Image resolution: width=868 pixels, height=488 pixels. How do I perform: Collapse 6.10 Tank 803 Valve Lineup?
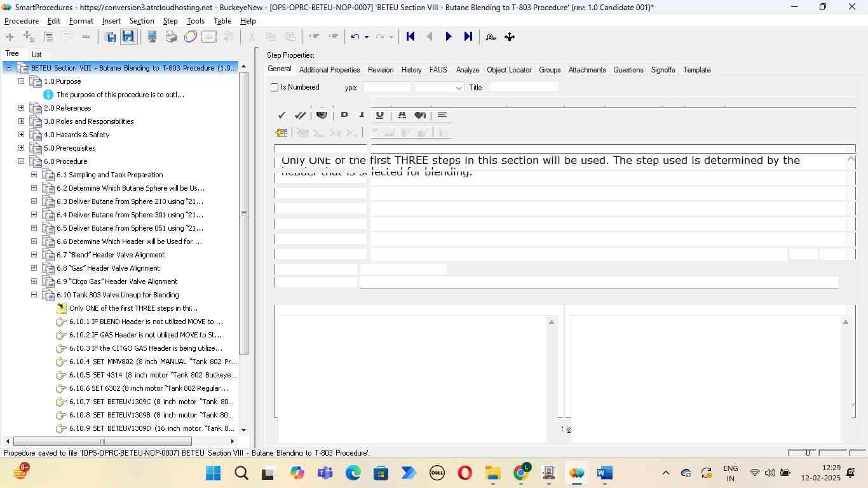pyautogui.click(x=34, y=295)
